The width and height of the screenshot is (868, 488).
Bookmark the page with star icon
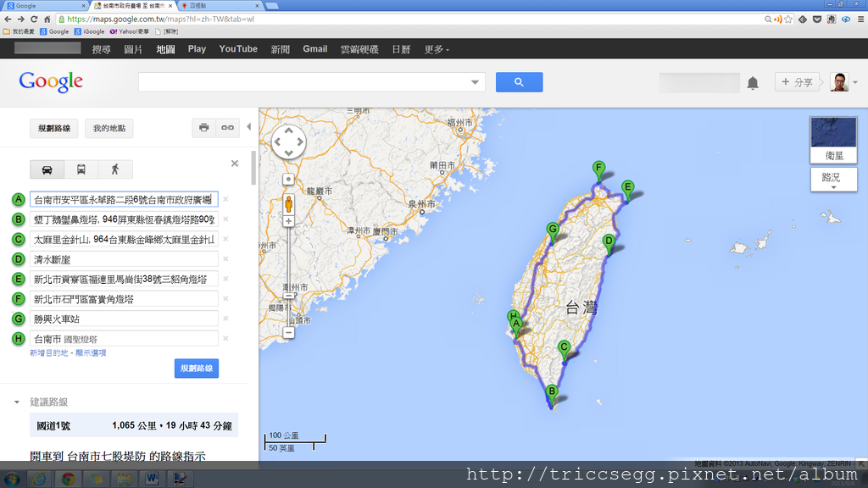click(x=788, y=19)
